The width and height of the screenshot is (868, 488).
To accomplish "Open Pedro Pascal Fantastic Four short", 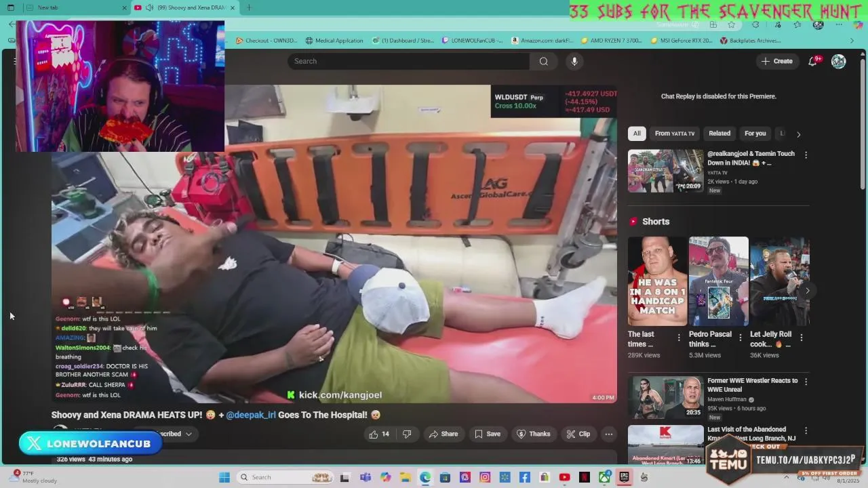I will (x=718, y=281).
